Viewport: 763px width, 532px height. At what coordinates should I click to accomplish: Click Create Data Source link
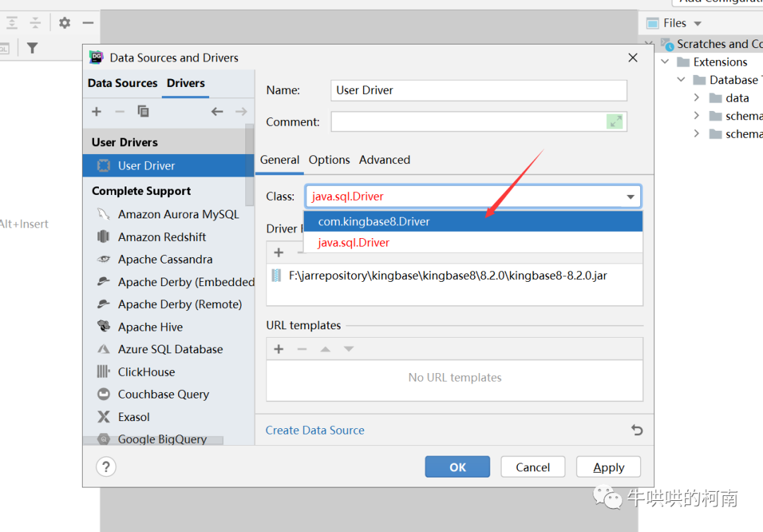pos(315,430)
